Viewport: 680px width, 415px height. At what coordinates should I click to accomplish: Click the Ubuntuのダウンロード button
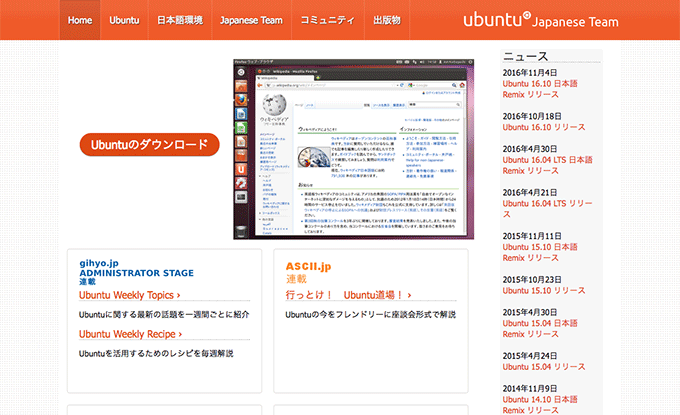[150, 144]
